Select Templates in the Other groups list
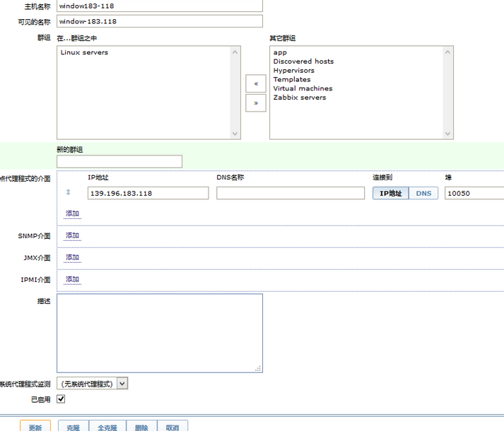Viewport: 504px width, 431px height. [x=291, y=79]
